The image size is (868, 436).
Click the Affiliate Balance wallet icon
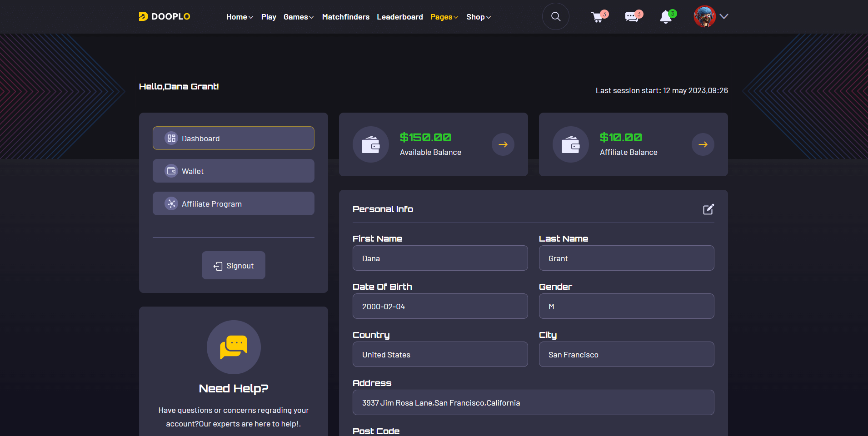pos(571,144)
